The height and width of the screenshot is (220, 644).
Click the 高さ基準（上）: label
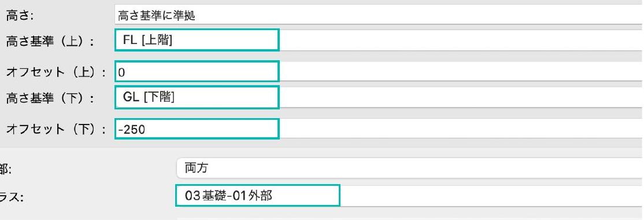click(x=50, y=42)
